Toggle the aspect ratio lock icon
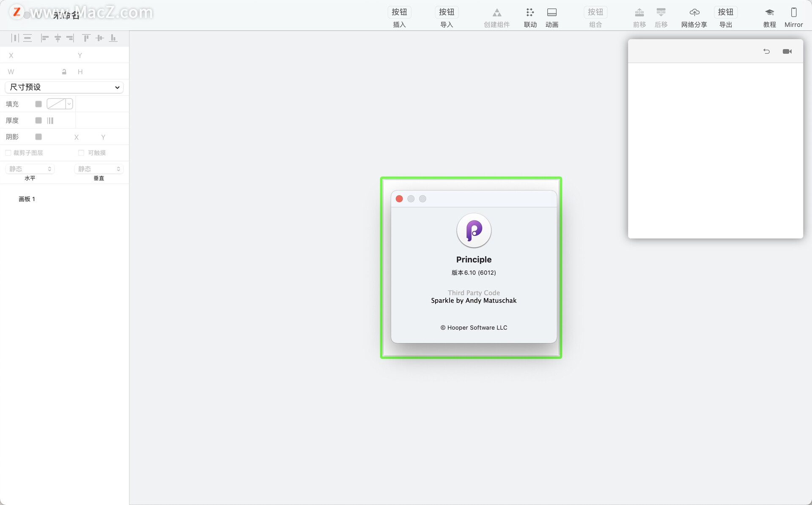This screenshot has width=812, height=505. (64, 72)
